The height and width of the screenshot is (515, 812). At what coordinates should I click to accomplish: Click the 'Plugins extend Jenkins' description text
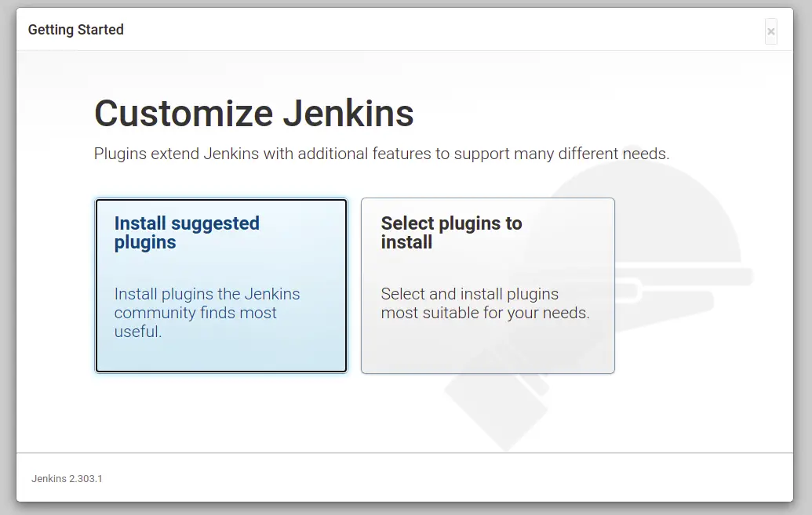coord(381,154)
